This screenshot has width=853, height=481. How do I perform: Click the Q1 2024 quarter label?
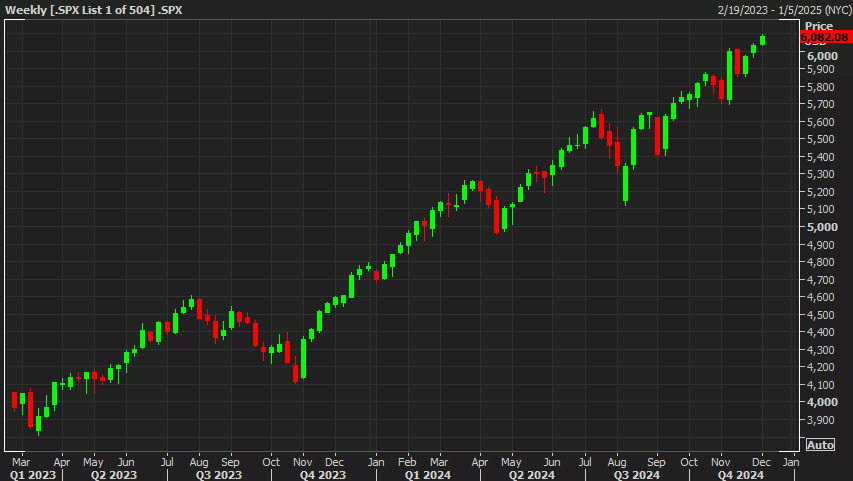click(x=428, y=475)
